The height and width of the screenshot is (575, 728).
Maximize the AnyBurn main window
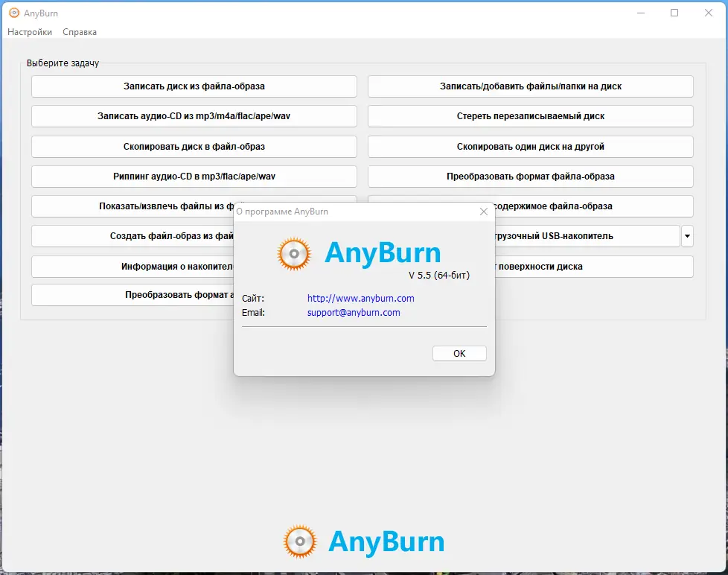pyautogui.click(x=674, y=13)
